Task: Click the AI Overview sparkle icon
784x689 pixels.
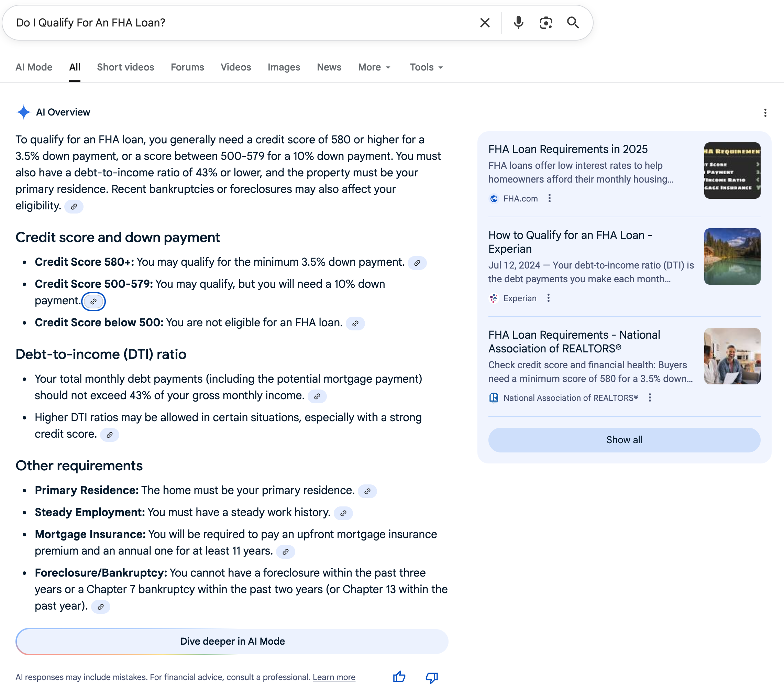Action: [x=23, y=112]
